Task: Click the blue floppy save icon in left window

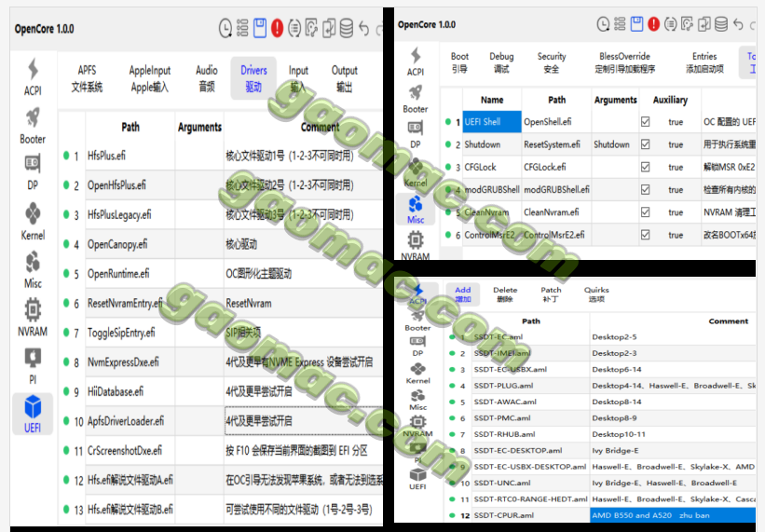Action: point(260,28)
